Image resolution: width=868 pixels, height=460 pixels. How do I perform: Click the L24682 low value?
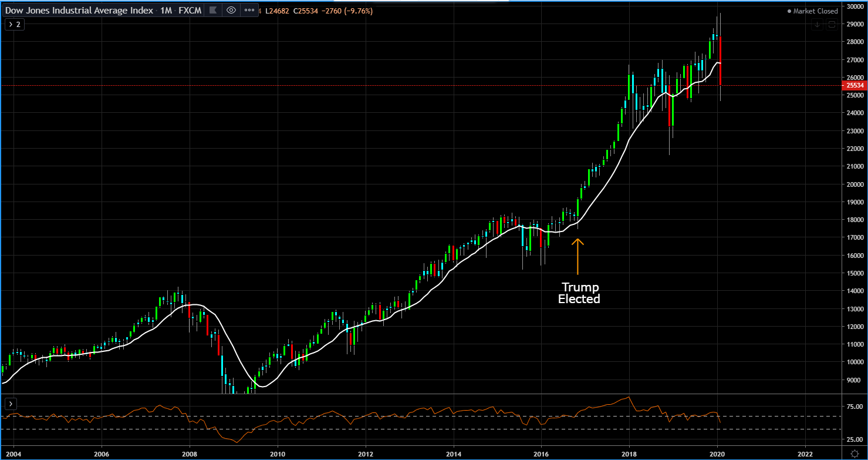point(276,11)
